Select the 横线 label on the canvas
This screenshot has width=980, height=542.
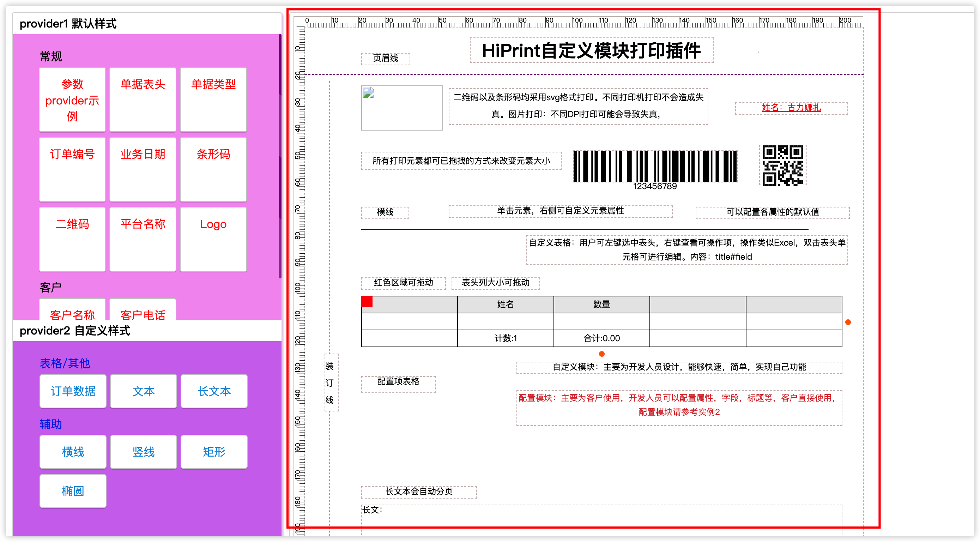[385, 212]
